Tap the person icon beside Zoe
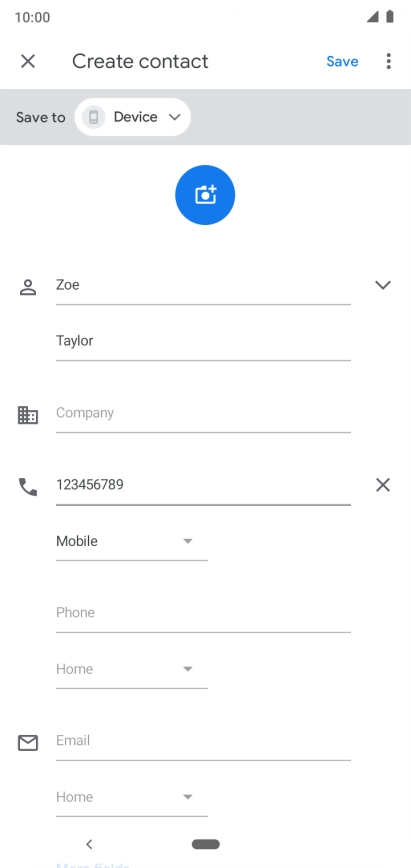 click(x=28, y=287)
